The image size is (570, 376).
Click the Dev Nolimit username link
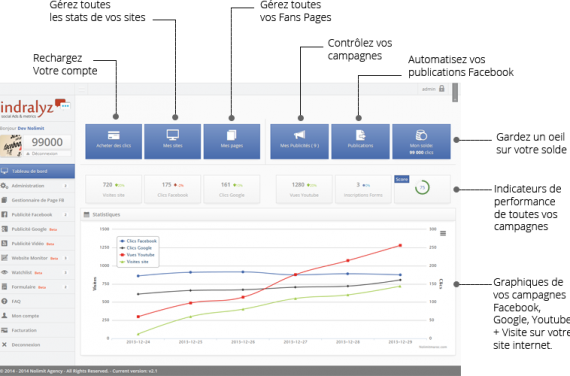pos(31,128)
